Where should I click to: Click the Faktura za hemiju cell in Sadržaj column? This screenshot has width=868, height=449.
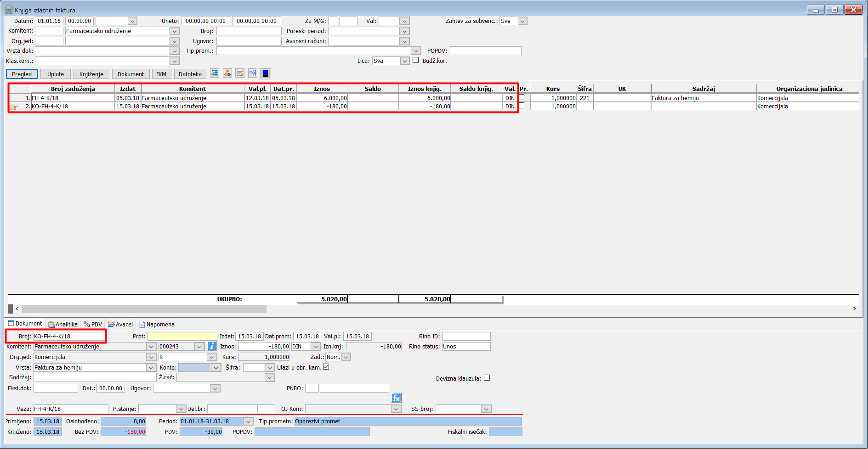point(703,98)
